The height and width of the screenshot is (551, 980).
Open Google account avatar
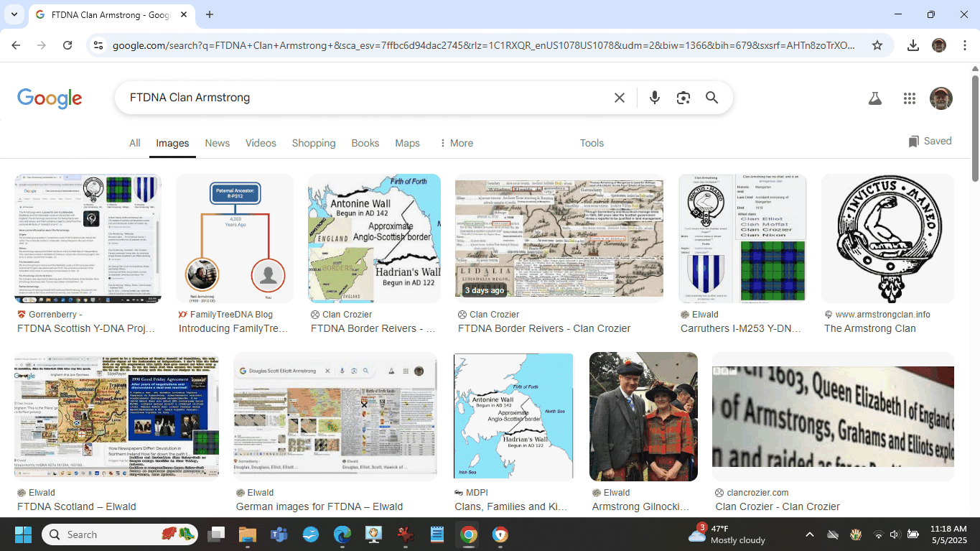point(941,98)
